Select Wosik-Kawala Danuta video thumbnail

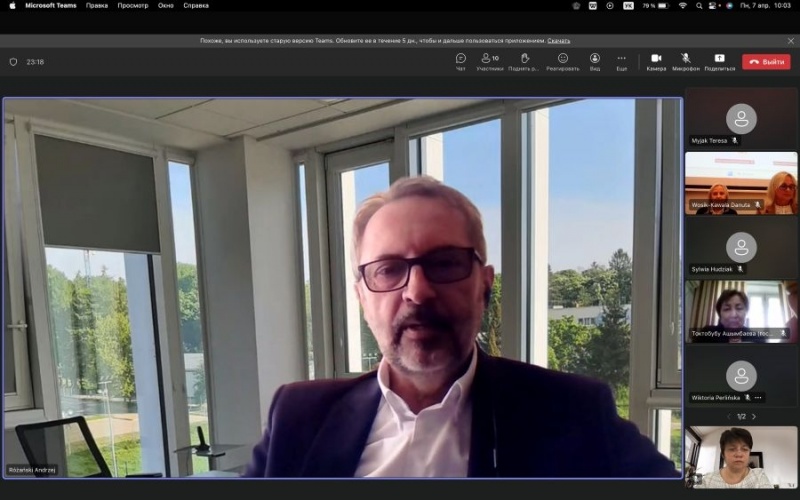tap(741, 182)
